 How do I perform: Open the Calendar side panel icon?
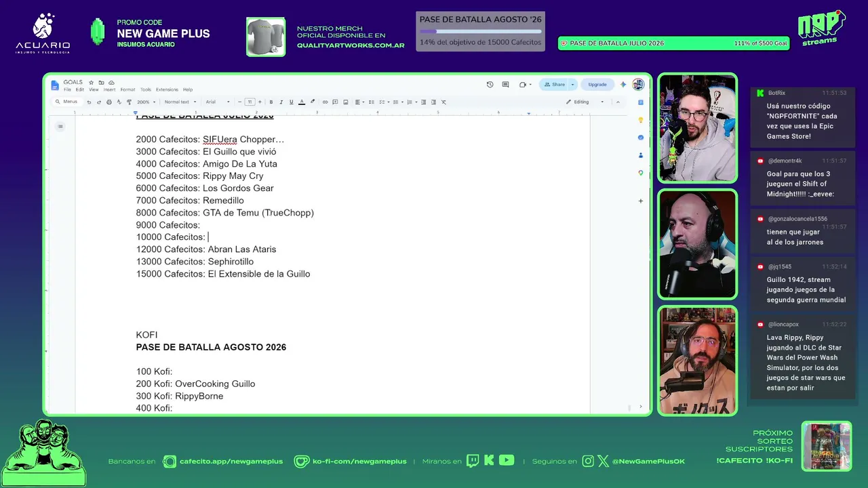pos(641,102)
